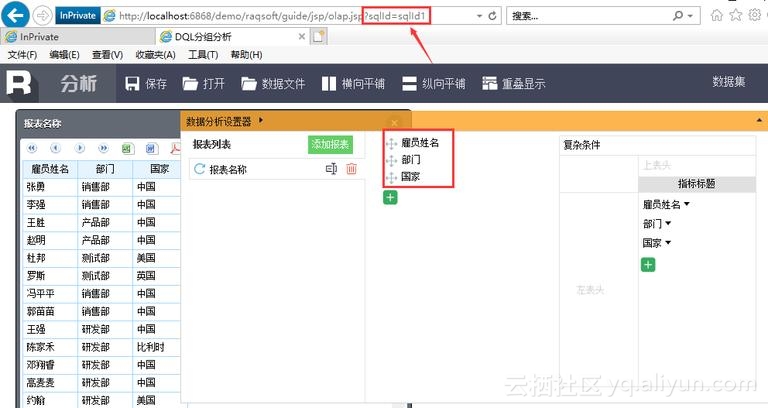768x408 pixels.
Task: Collapse the orange panel with the triangle
Action: pyautogui.click(x=759, y=120)
